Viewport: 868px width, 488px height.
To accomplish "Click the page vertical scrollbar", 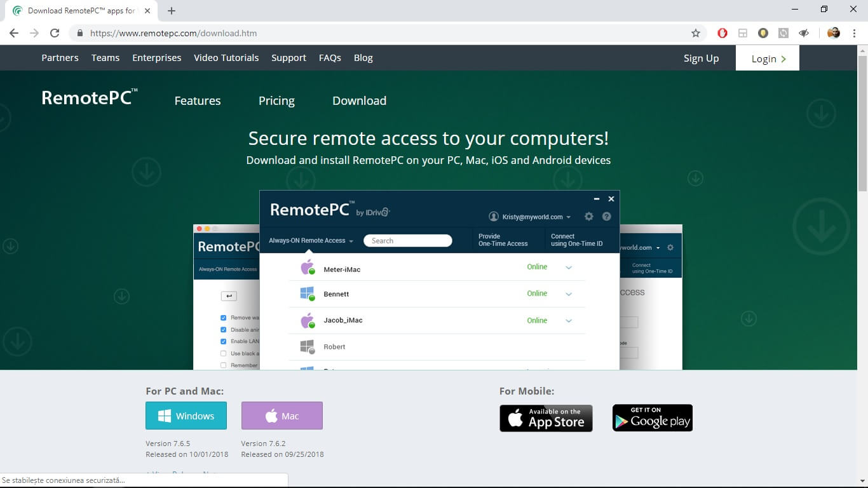I will click(x=862, y=124).
